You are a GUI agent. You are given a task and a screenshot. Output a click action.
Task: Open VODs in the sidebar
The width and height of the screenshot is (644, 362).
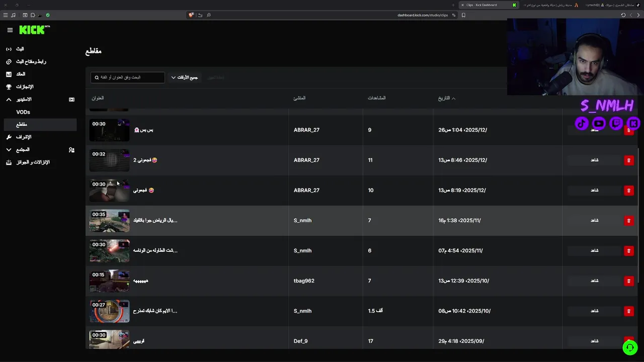point(23,112)
